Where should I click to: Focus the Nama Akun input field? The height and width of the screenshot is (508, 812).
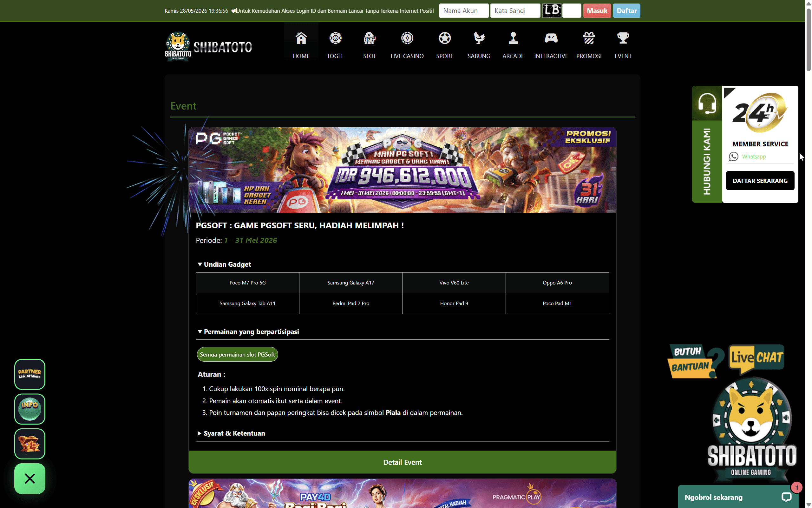464,11
